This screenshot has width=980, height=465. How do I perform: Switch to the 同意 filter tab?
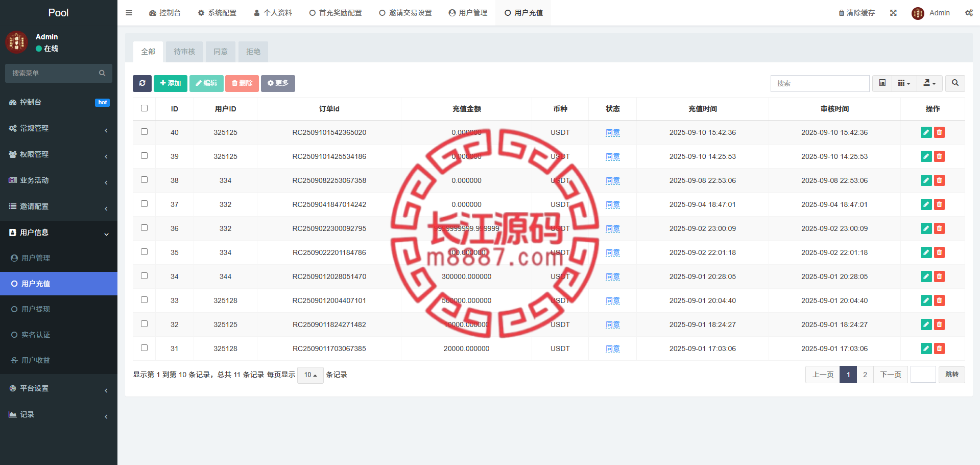[x=221, y=52]
